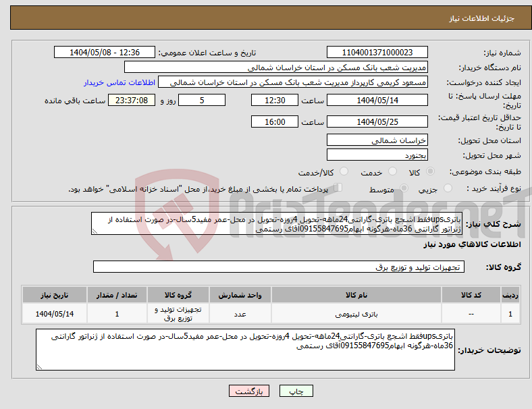The height and width of the screenshot is (409, 532).
Task: Click the remaining days field showing 5
Action: pyautogui.click(x=202, y=101)
